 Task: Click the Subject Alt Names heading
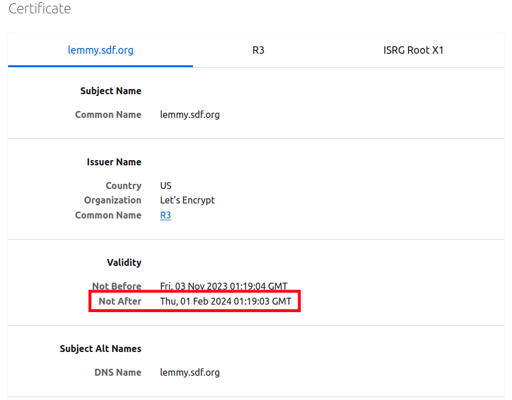point(101,349)
